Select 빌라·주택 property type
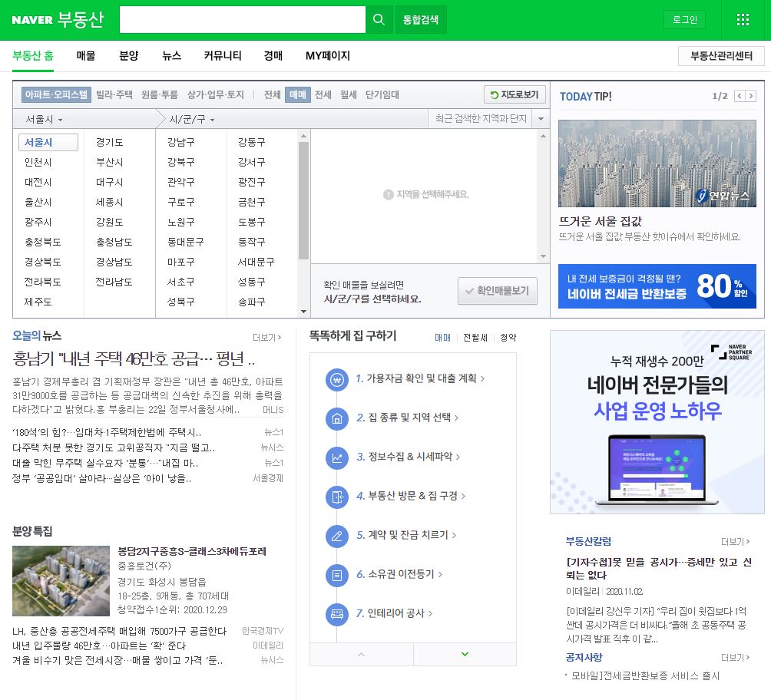Screen dimensions: 771x700 [114, 94]
